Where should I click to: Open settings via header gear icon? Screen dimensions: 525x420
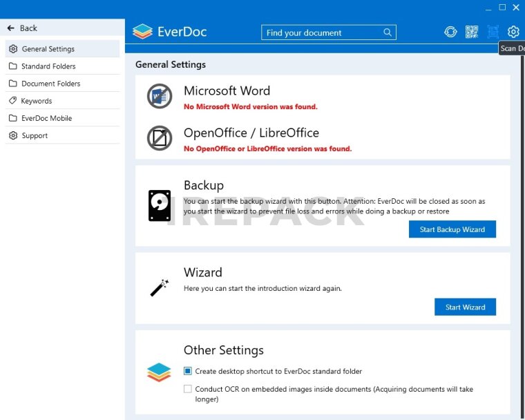tap(513, 32)
